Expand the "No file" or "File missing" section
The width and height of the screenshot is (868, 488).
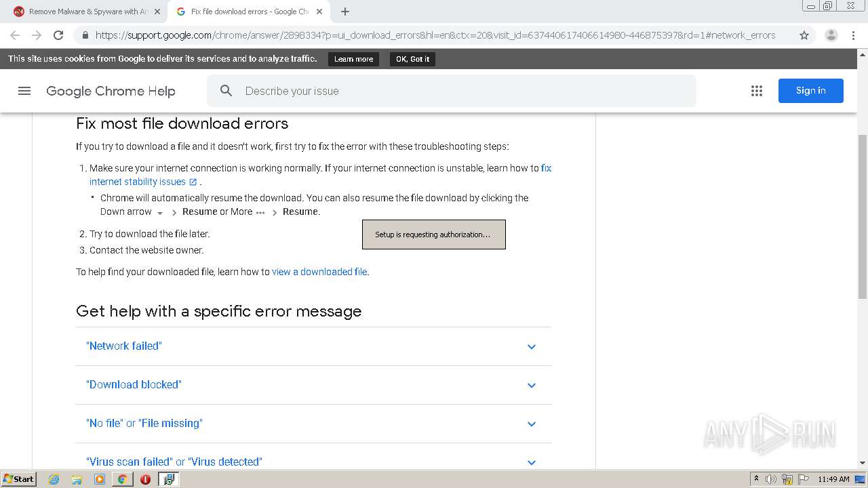[313, 424]
